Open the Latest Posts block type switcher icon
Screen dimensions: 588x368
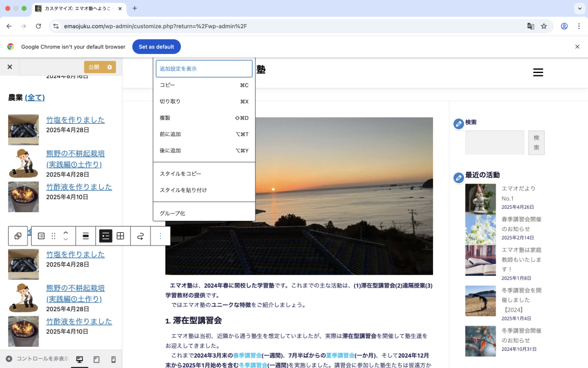coord(41,236)
